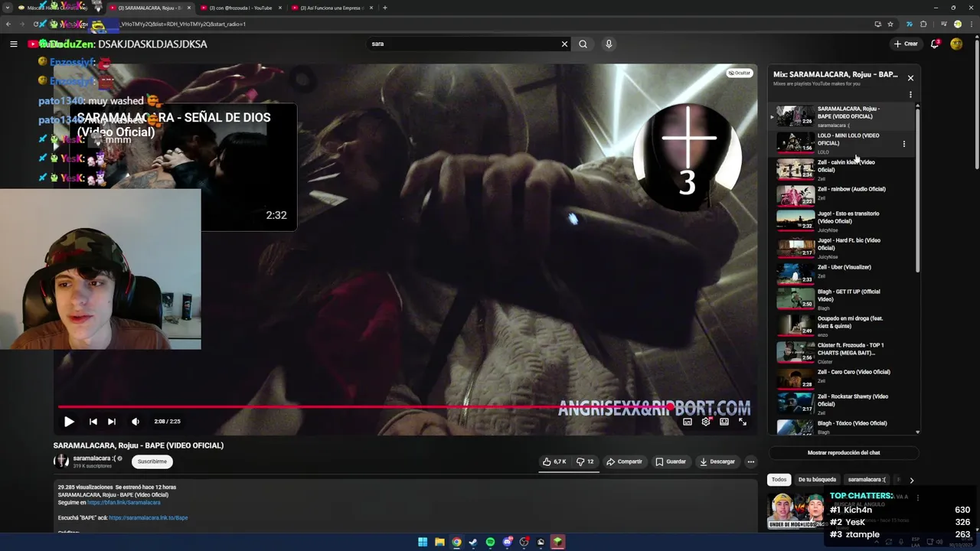The height and width of the screenshot is (551, 980).
Task: Open saramalacara :( channel avatar
Action: coord(60,461)
